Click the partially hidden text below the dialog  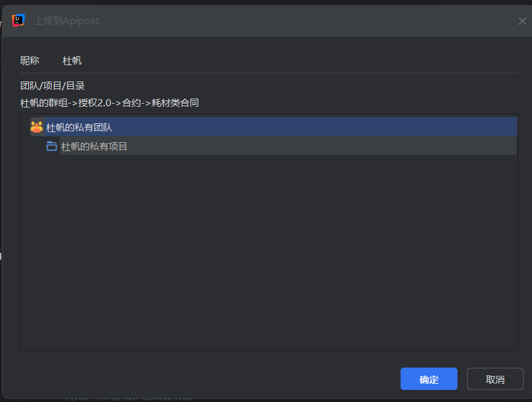tap(126, 398)
